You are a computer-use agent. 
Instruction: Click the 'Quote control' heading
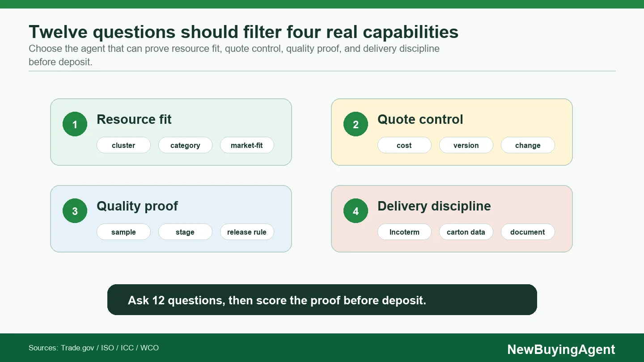click(420, 119)
